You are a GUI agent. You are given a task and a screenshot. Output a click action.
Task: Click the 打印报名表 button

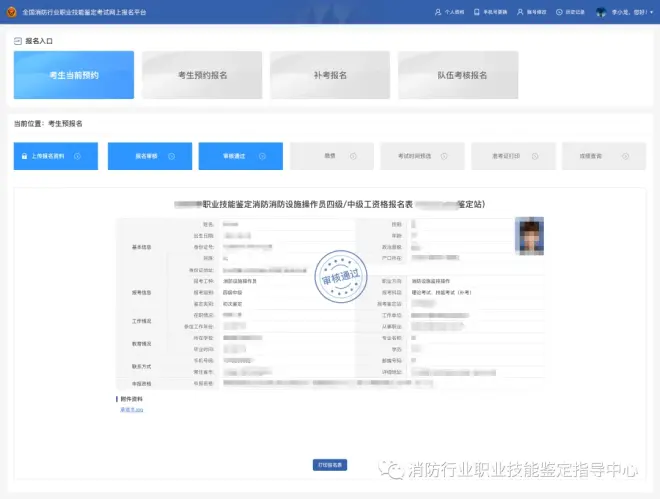[x=330, y=465]
